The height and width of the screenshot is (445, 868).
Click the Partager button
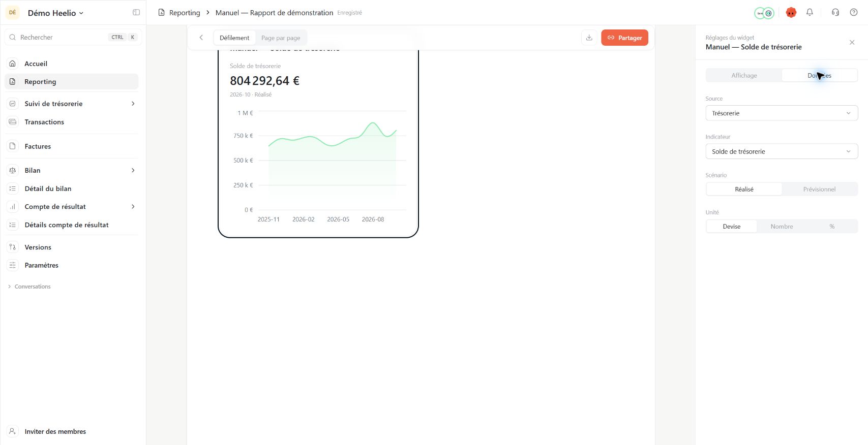[624, 38]
